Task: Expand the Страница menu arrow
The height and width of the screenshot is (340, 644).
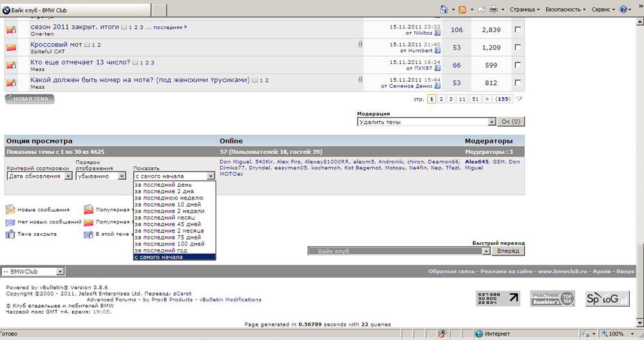Action: [538, 10]
